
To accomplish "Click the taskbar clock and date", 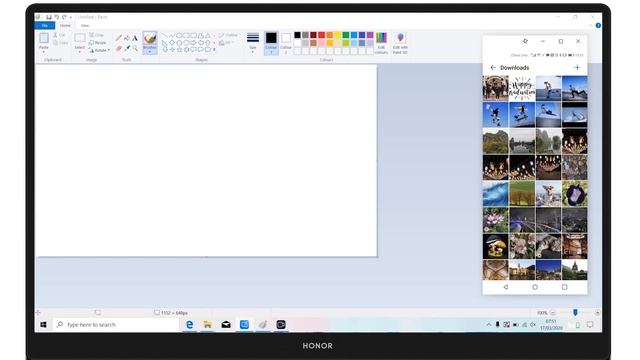I will point(551,324).
